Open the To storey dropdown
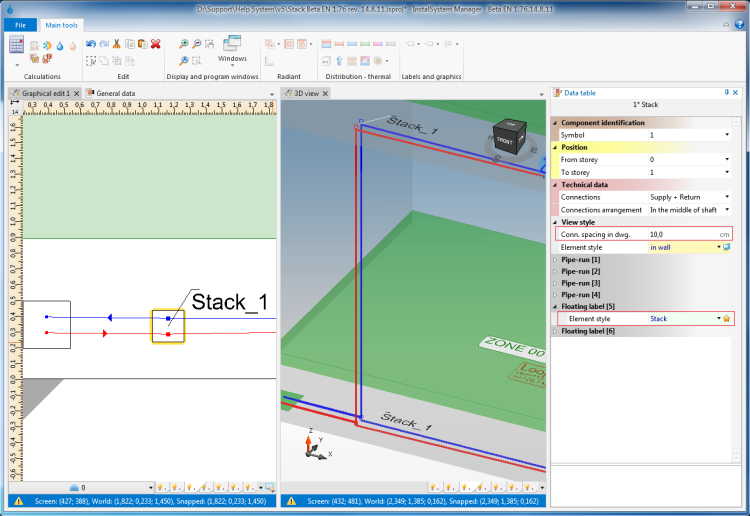This screenshot has width=750, height=516. click(x=727, y=172)
